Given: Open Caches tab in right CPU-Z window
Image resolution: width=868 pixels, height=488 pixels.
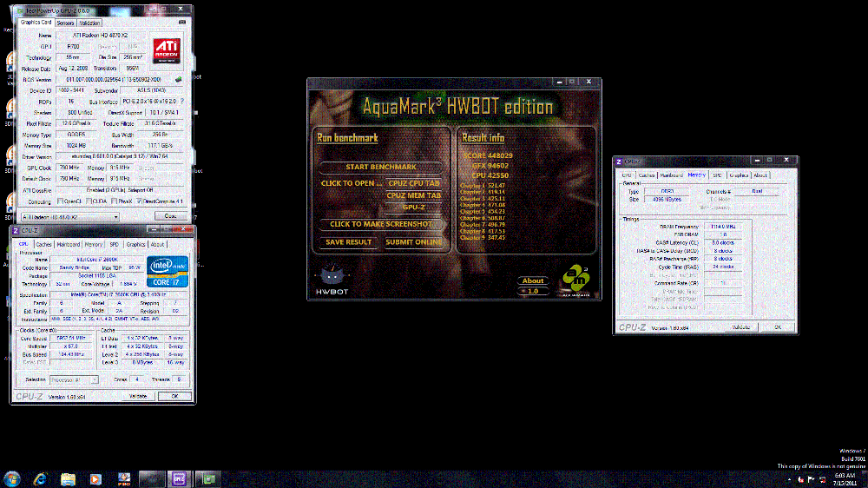Looking at the screenshot, I should (647, 175).
